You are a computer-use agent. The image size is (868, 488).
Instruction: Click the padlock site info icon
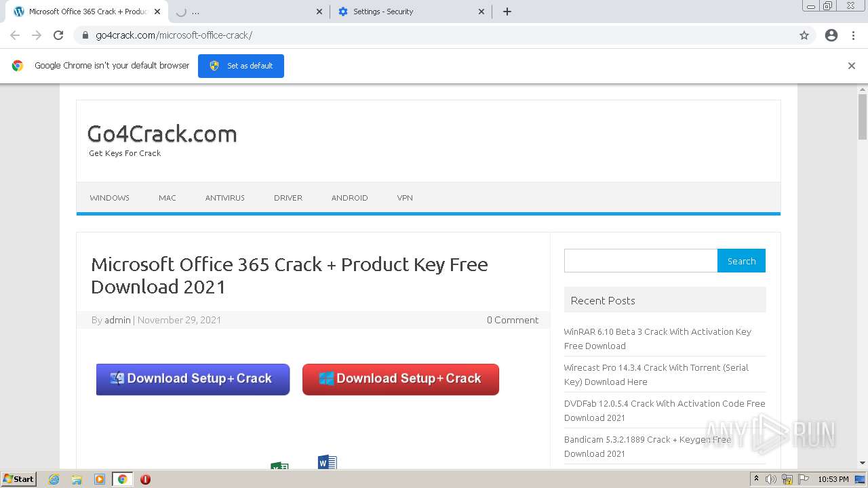pyautogui.click(x=85, y=35)
